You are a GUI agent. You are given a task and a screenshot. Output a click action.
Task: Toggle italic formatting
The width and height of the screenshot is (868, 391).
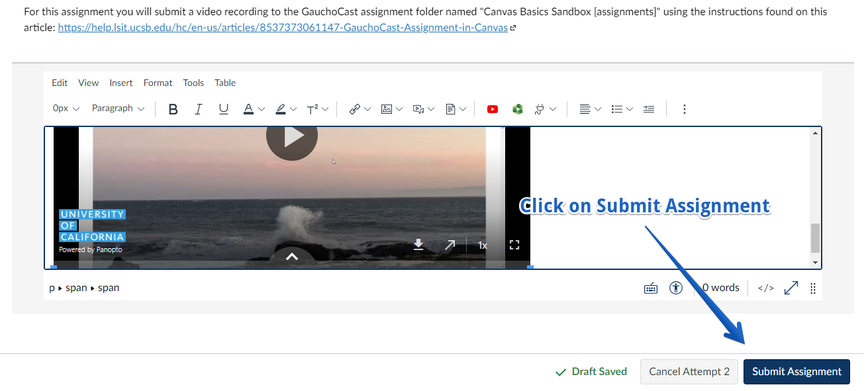click(x=198, y=109)
